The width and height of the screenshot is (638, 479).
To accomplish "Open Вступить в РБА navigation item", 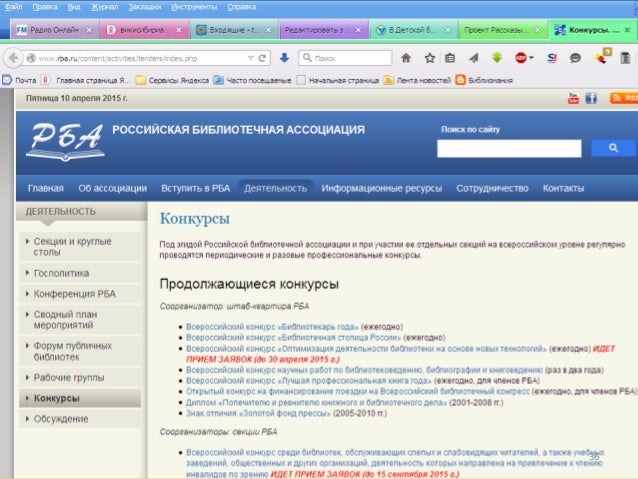I will pyautogui.click(x=195, y=188).
